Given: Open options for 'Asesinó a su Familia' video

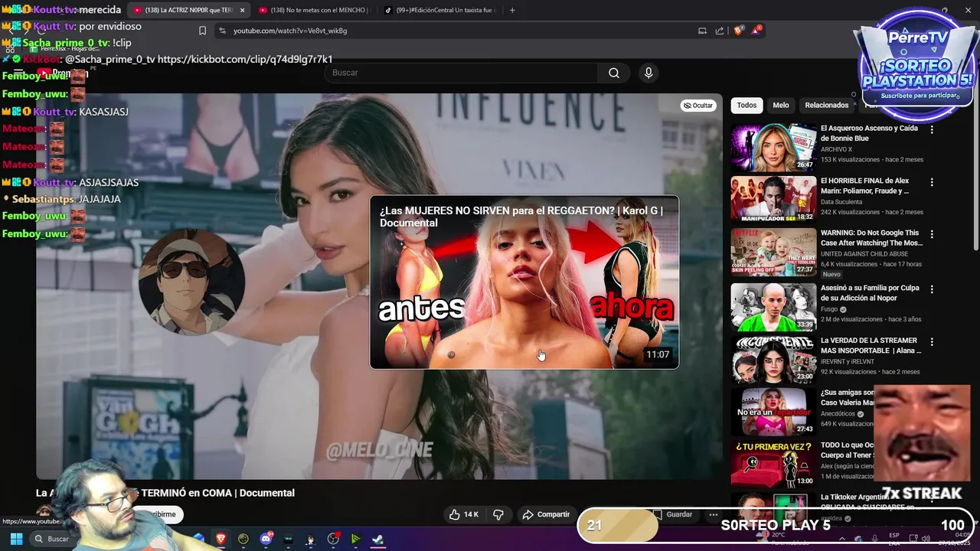Looking at the screenshot, I should point(932,289).
